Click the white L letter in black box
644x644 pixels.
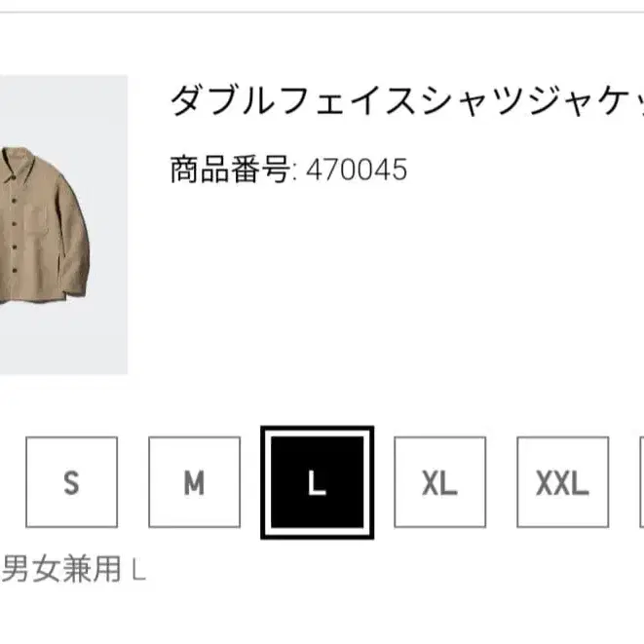coord(317,482)
